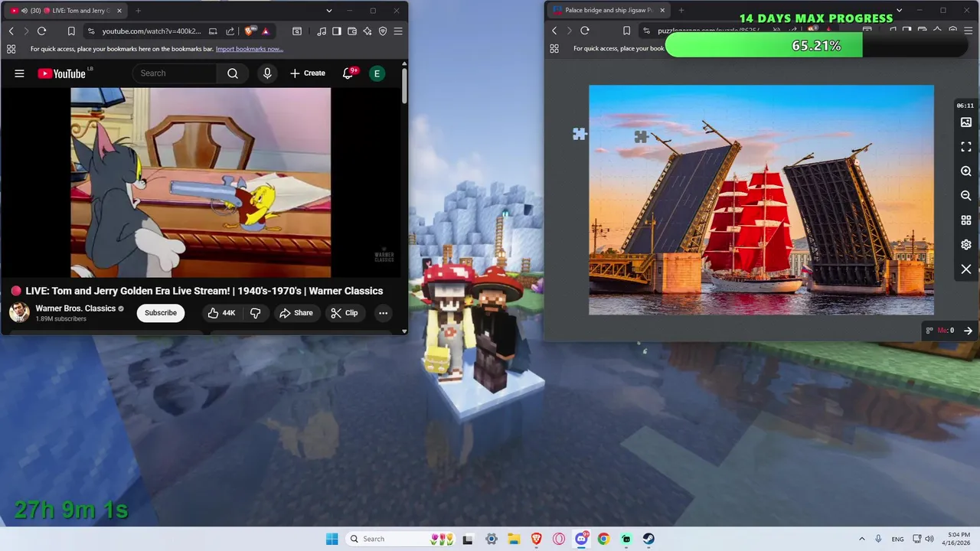The image size is (980, 551).
Task: Click the Clip button under the video
Action: click(344, 312)
